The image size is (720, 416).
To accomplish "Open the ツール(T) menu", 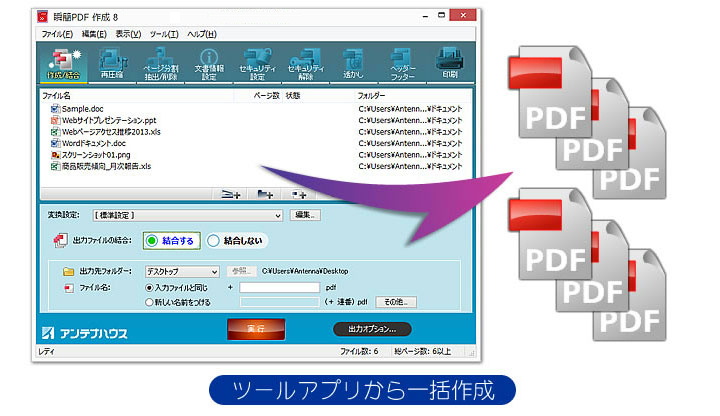I will [164, 34].
